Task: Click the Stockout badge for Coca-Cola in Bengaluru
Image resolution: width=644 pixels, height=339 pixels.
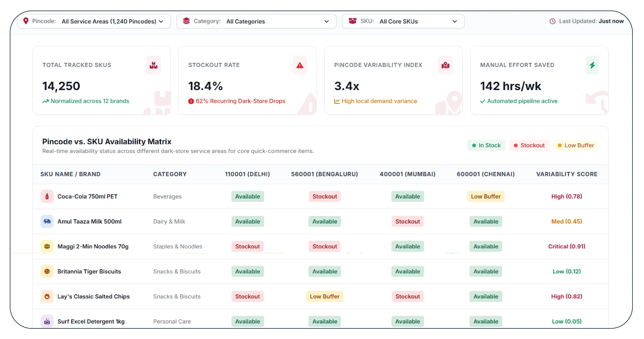Action: point(324,196)
